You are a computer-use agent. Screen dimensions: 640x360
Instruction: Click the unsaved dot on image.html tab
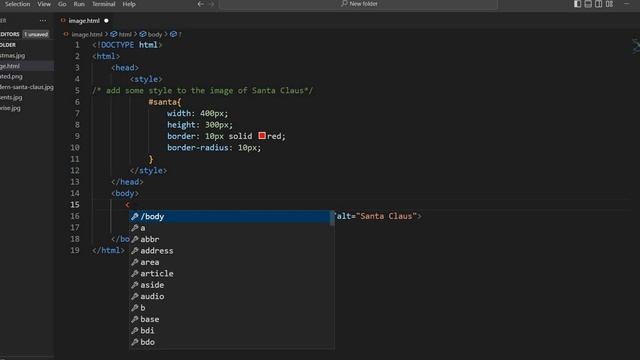106,20
